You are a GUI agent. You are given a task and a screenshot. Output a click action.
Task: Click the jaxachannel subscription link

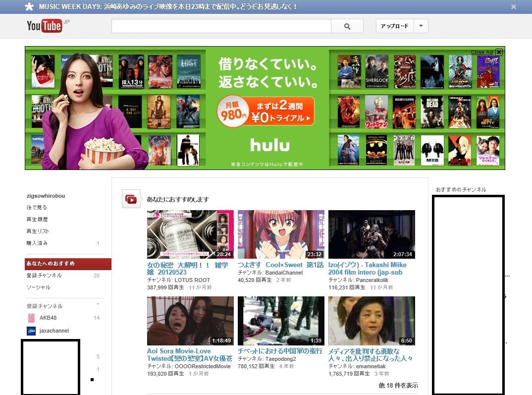pos(54,331)
